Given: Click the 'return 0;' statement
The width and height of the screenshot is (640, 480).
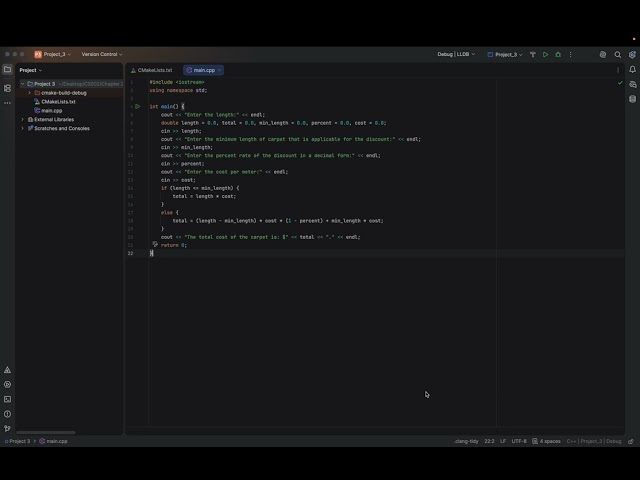Looking at the screenshot, I should click(173, 245).
